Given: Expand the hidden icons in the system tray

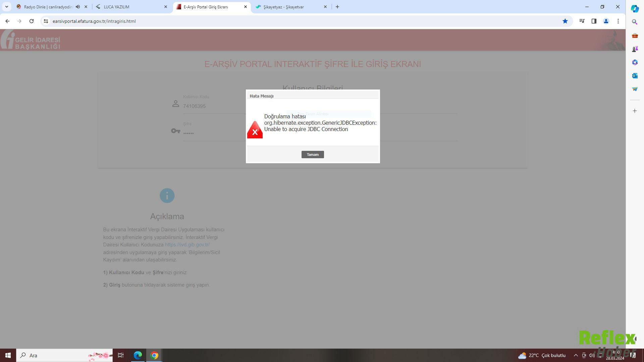Looking at the screenshot, I should click(x=576, y=355).
